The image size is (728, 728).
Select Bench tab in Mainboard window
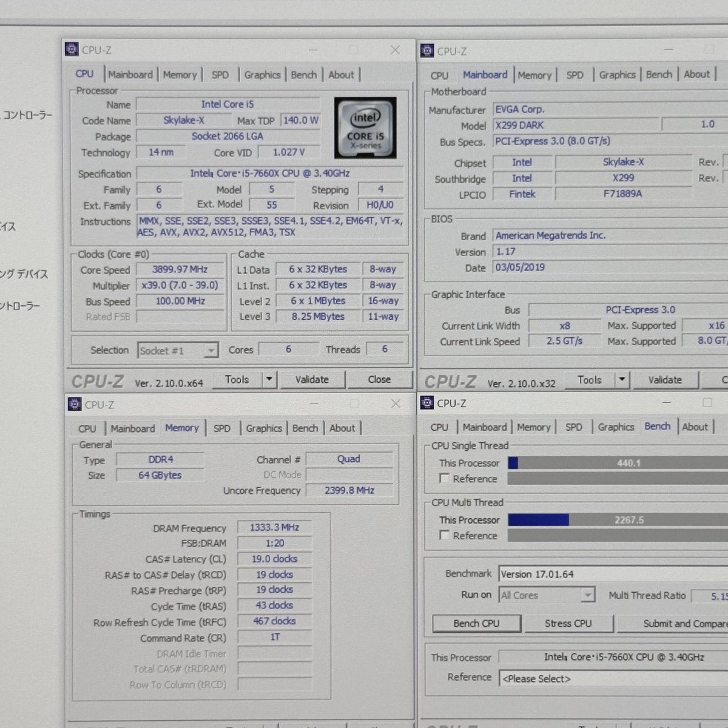point(659,75)
